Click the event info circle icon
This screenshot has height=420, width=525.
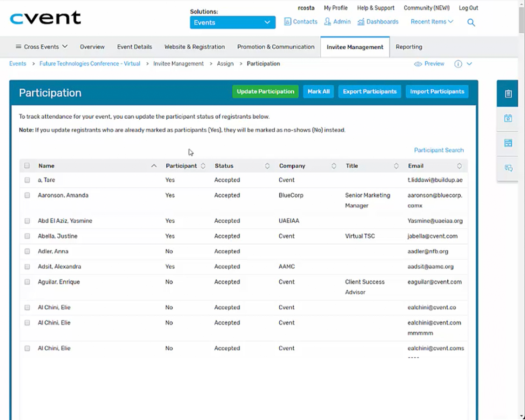click(458, 64)
